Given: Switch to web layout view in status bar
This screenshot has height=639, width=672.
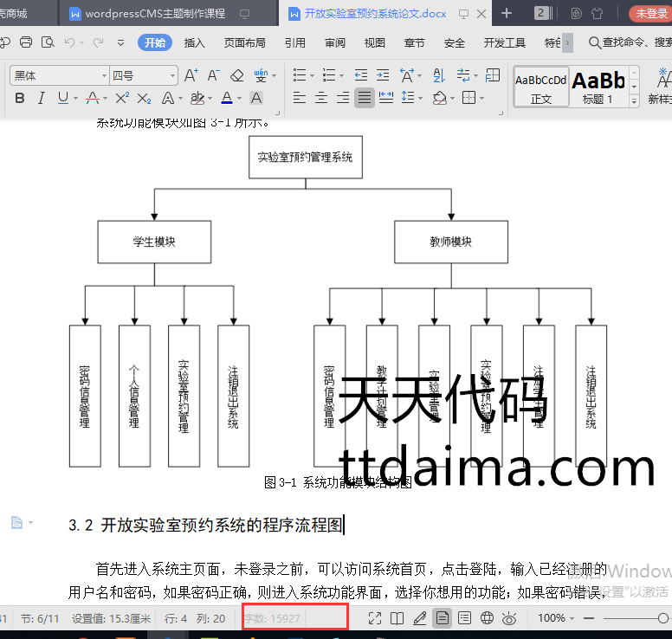Looking at the screenshot, I should click(x=487, y=618).
